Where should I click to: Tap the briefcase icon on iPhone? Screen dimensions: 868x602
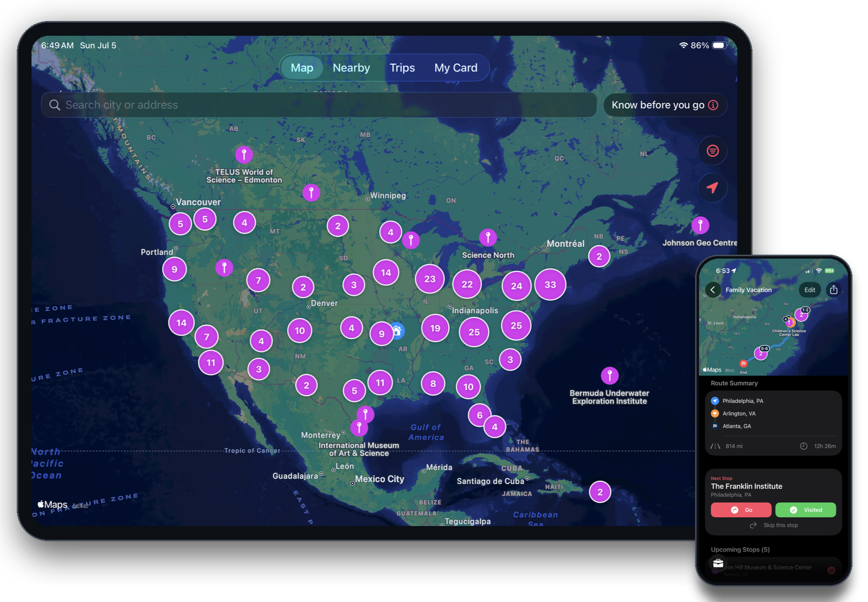(718, 563)
